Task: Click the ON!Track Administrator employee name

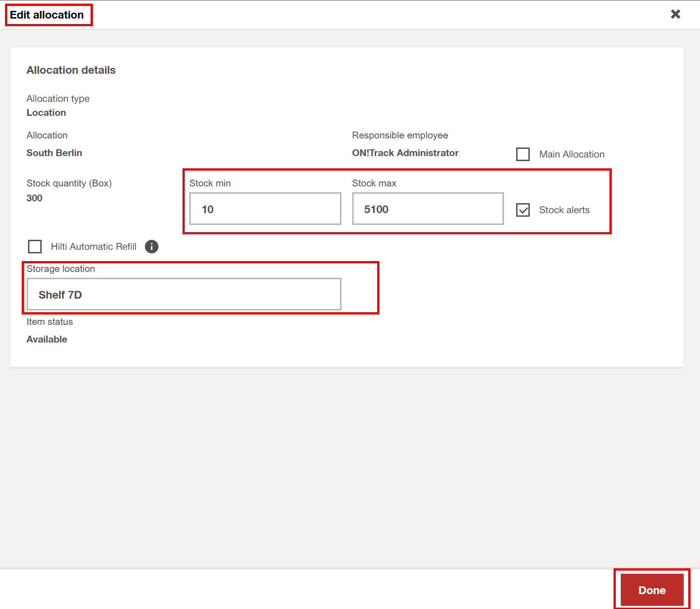Action: 405,153
